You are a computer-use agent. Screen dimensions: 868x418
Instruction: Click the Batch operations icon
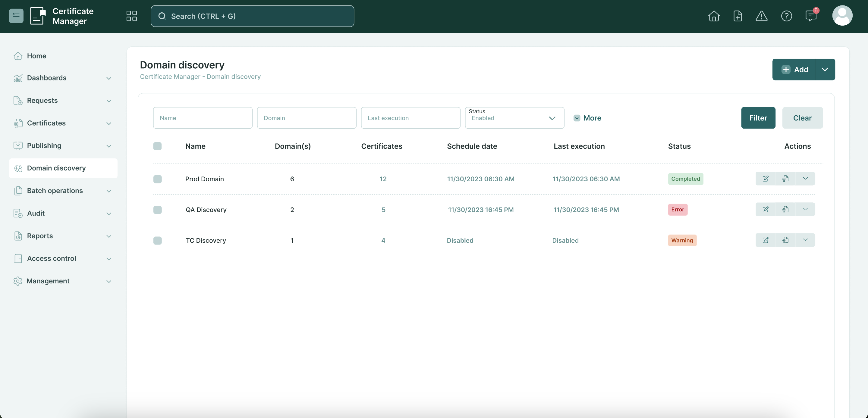(18, 191)
